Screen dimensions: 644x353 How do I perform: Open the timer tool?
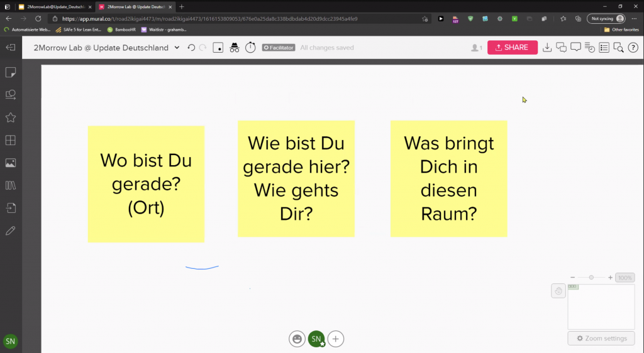point(250,48)
